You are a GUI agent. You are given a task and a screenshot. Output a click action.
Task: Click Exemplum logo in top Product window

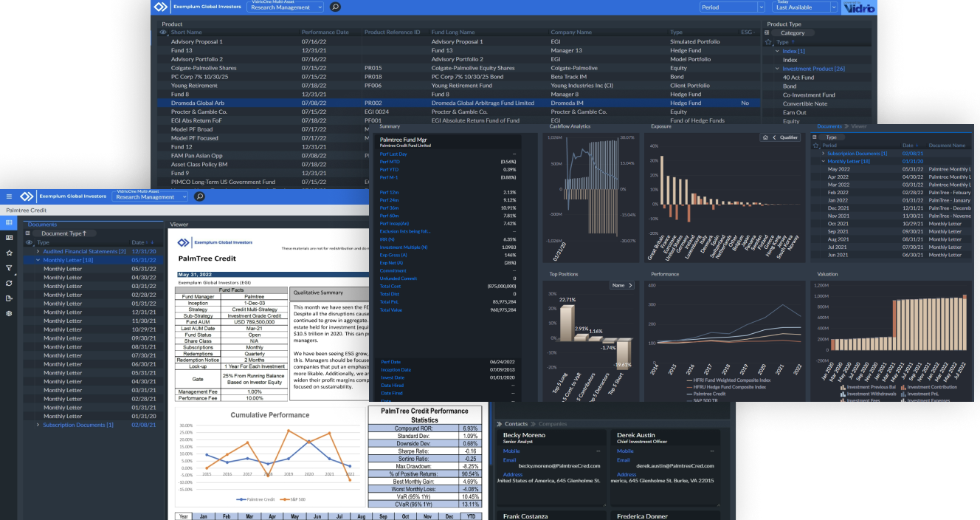(160, 7)
